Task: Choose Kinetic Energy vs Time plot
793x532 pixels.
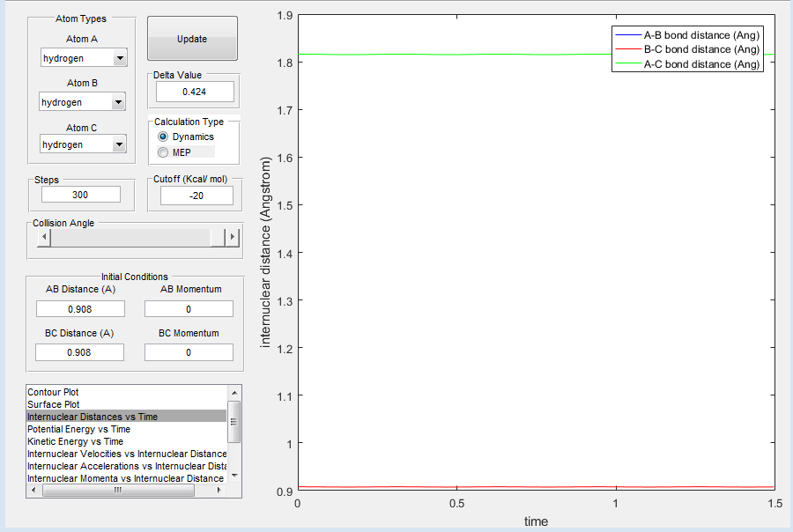Action: (76, 441)
